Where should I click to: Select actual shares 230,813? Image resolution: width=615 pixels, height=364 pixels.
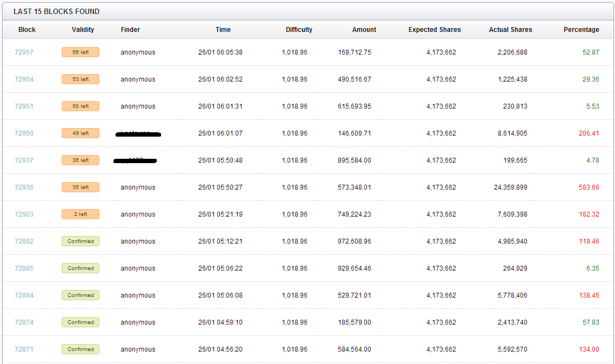[x=515, y=106]
